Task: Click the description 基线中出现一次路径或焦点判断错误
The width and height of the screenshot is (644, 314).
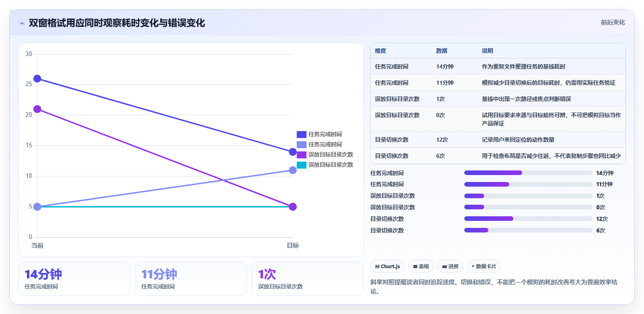Action: pos(526,99)
